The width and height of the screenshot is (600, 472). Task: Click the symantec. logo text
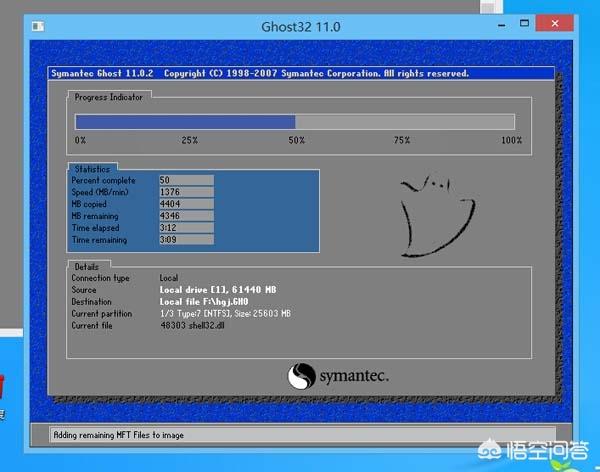[354, 376]
